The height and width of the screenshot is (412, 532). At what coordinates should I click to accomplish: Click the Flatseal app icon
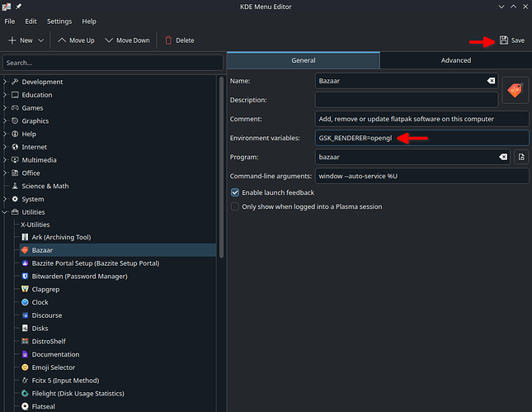pyautogui.click(x=25, y=406)
